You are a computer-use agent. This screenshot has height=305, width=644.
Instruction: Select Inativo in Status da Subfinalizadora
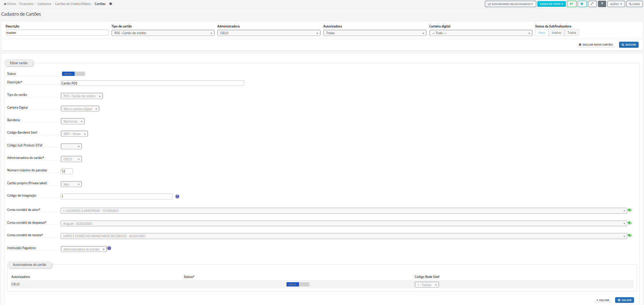556,33
